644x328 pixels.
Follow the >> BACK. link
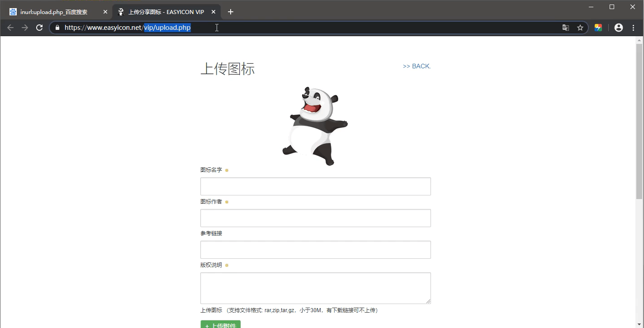click(417, 66)
